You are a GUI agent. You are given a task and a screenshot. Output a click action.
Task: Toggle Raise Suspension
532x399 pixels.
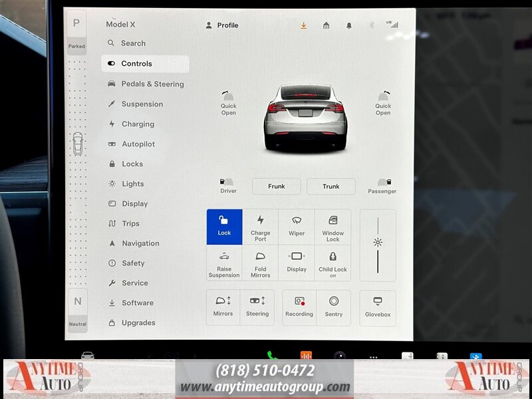[224, 263]
